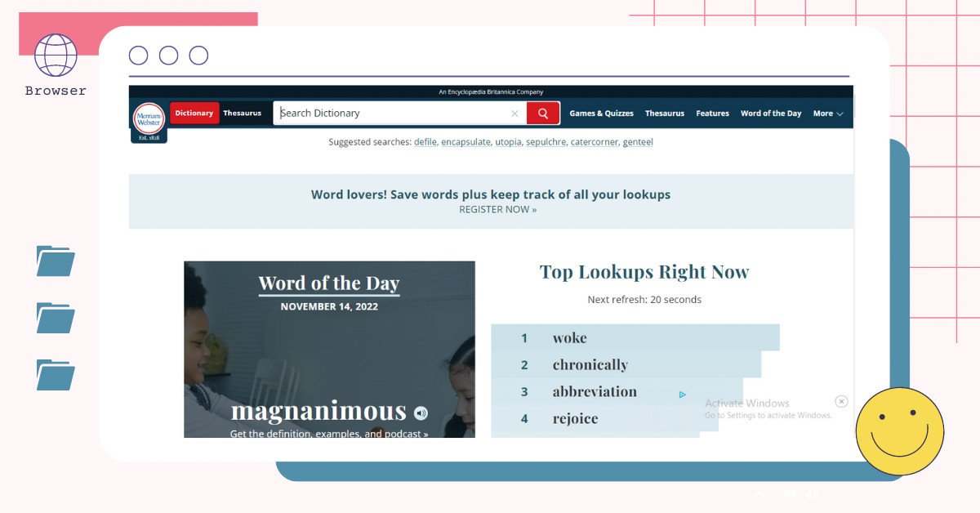Play the magnanimous pronunciation audio icon

click(x=420, y=413)
